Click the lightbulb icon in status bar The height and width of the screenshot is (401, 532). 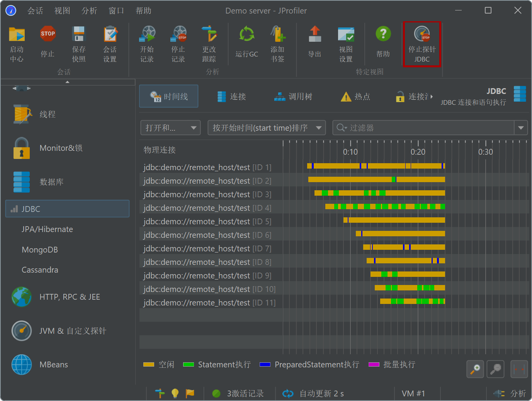point(175,393)
